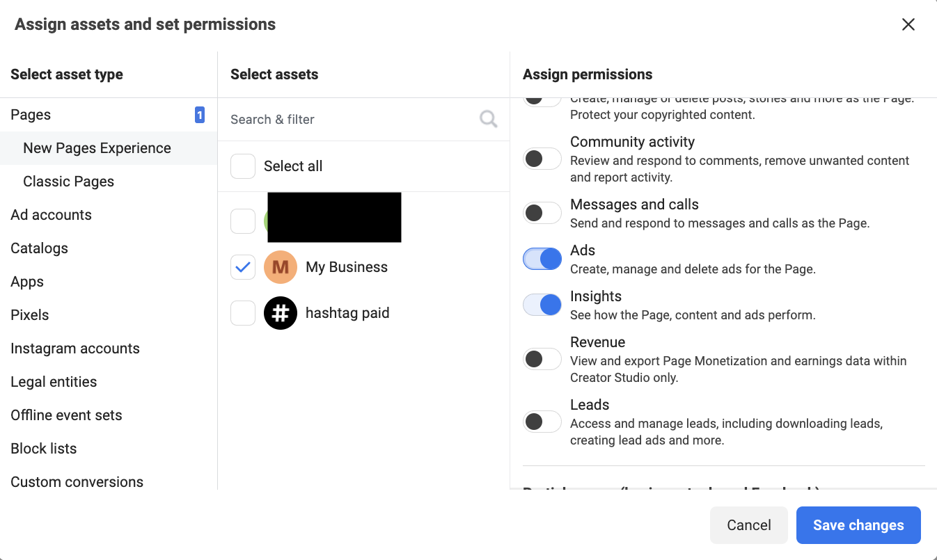
Task: Click the hashtag paid logo icon
Action: tap(281, 313)
